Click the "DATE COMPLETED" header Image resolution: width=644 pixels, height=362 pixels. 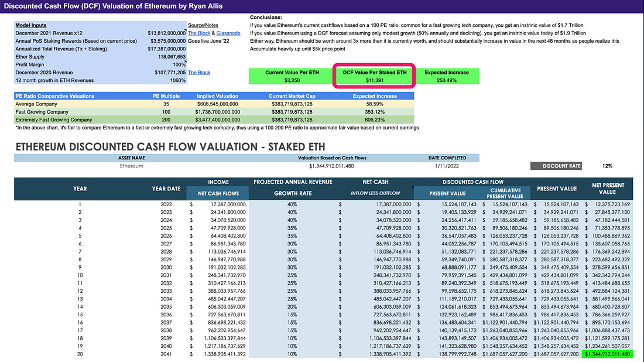[x=447, y=158]
